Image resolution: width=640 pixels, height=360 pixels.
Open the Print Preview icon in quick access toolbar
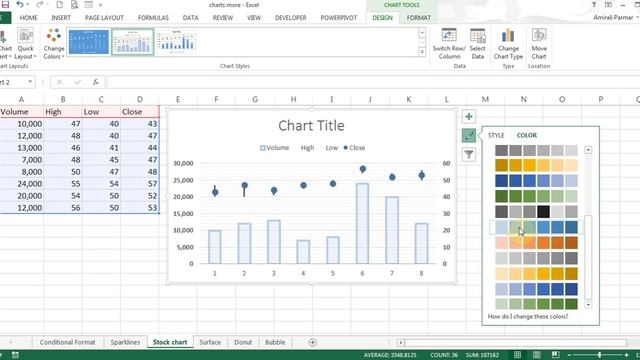(x=74, y=5)
